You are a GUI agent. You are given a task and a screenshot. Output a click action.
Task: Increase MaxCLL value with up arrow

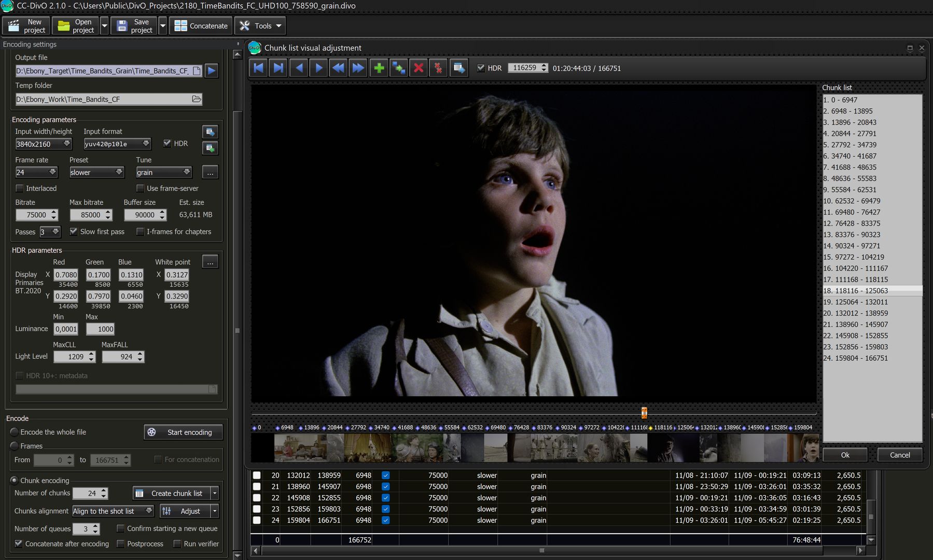coord(91,354)
